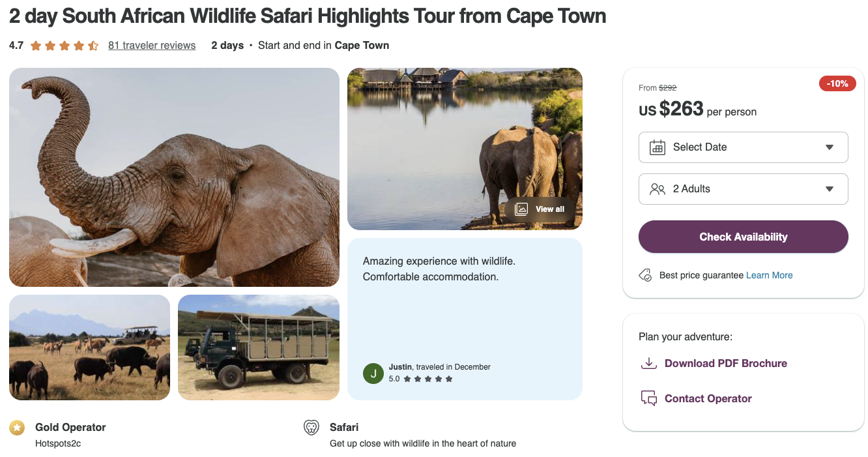Open the Select Date dropdown
The image size is (868, 457).
[743, 147]
